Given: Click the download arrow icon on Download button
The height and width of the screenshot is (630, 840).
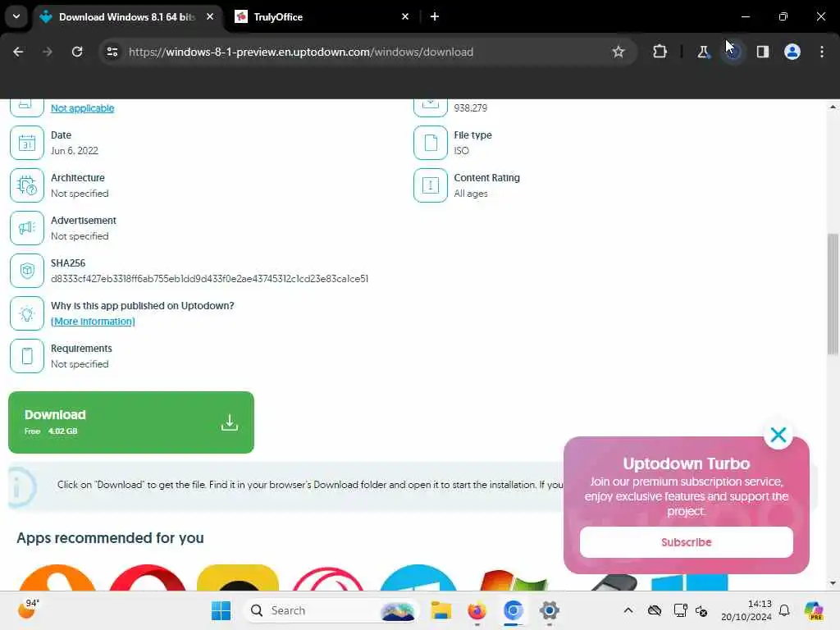Looking at the screenshot, I should tap(230, 422).
